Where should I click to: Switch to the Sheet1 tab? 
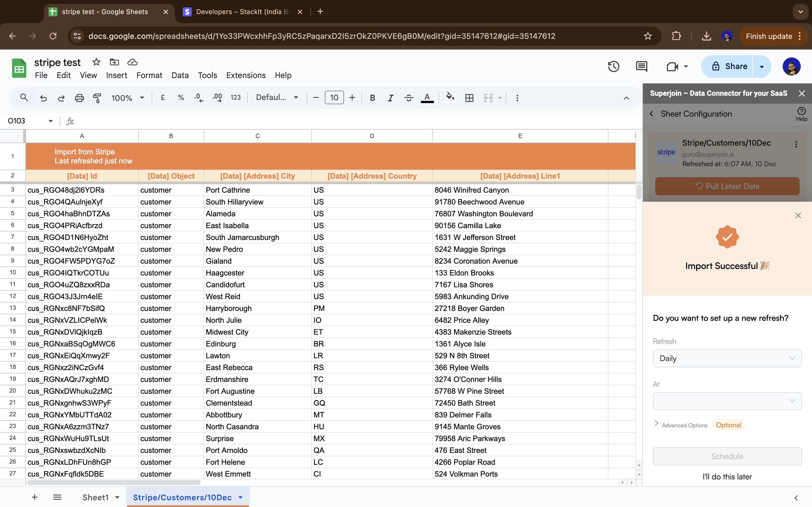(96, 497)
